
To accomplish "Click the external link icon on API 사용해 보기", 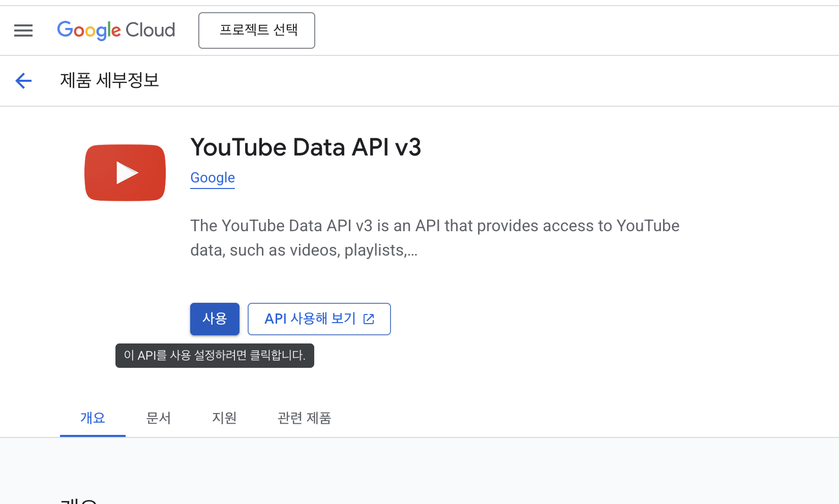I will tap(368, 319).
